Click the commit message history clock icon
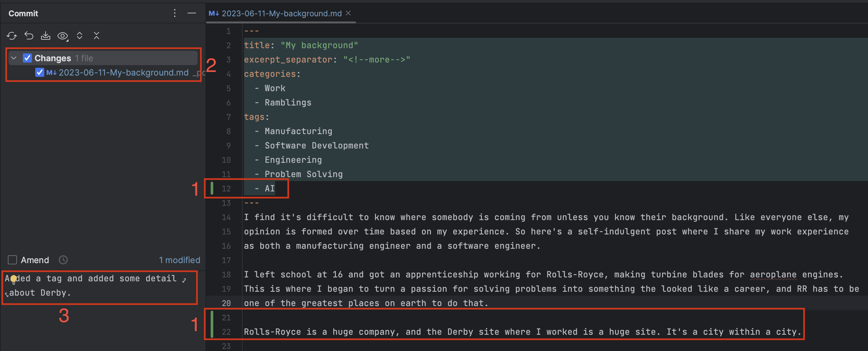The height and width of the screenshot is (351, 868). pos(63,260)
